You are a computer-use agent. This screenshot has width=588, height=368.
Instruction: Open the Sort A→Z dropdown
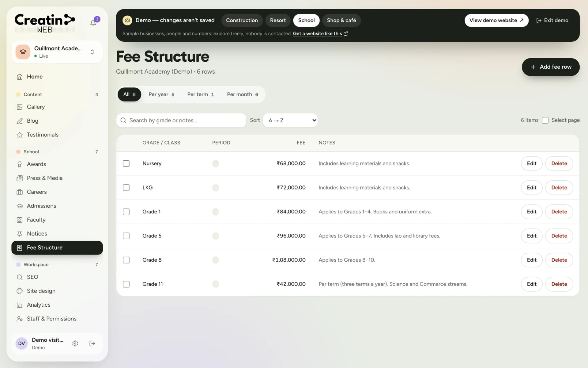290,120
